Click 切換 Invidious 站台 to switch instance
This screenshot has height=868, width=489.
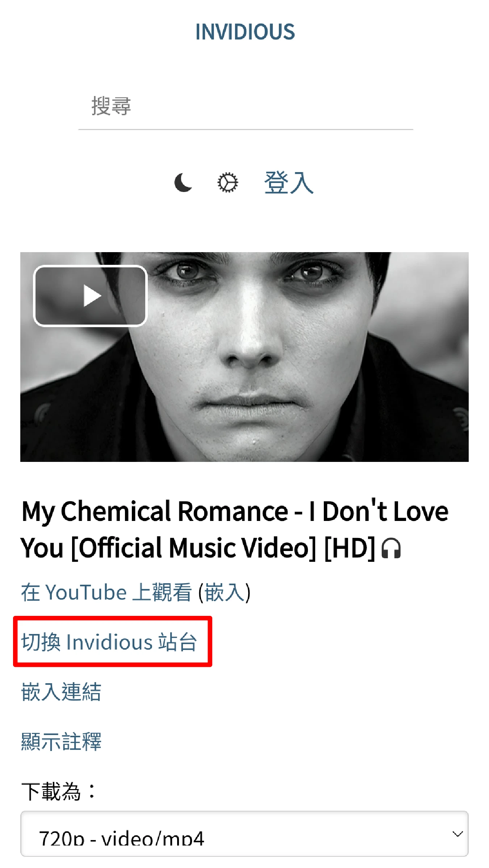click(x=109, y=642)
